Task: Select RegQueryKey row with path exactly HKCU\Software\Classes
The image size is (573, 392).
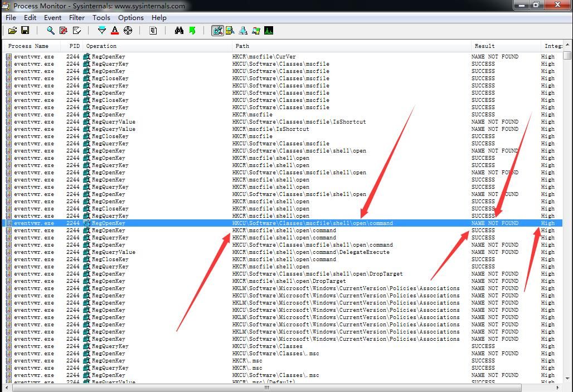Action: pyautogui.click(x=283, y=346)
